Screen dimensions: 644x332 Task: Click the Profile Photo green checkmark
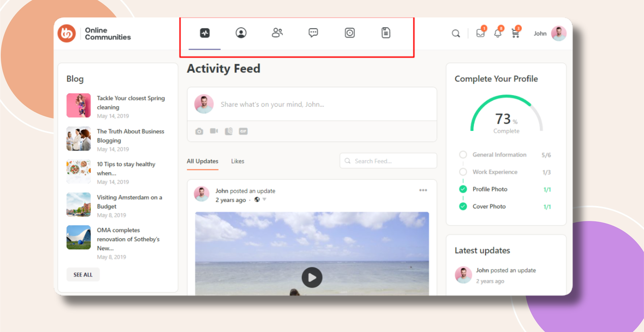[x=463, y=189]
